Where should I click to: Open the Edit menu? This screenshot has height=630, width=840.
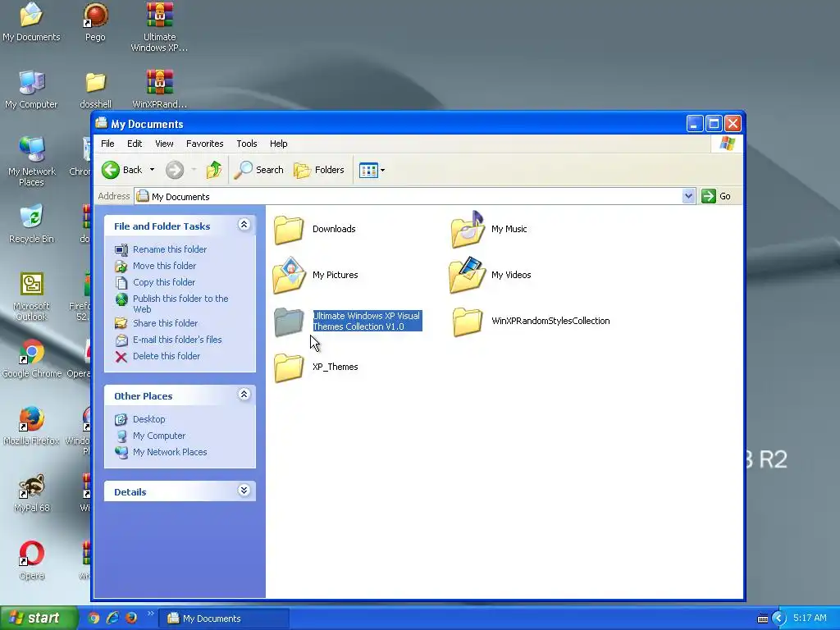point(135,144)
